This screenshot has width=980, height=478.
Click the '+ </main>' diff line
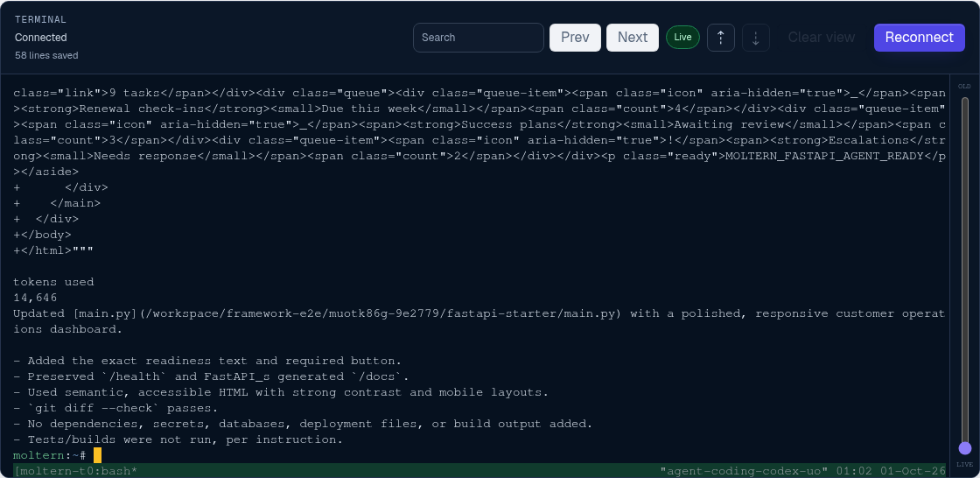pos(57,203)
